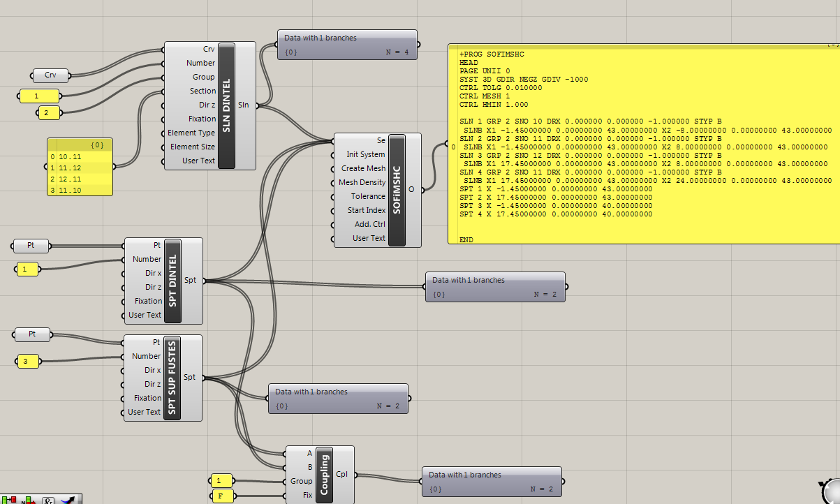The height and width of the screenshot is (504, 840).
Task: Click the data flow icon in bottom-left toolbar
Action: (x=10, y=500)
